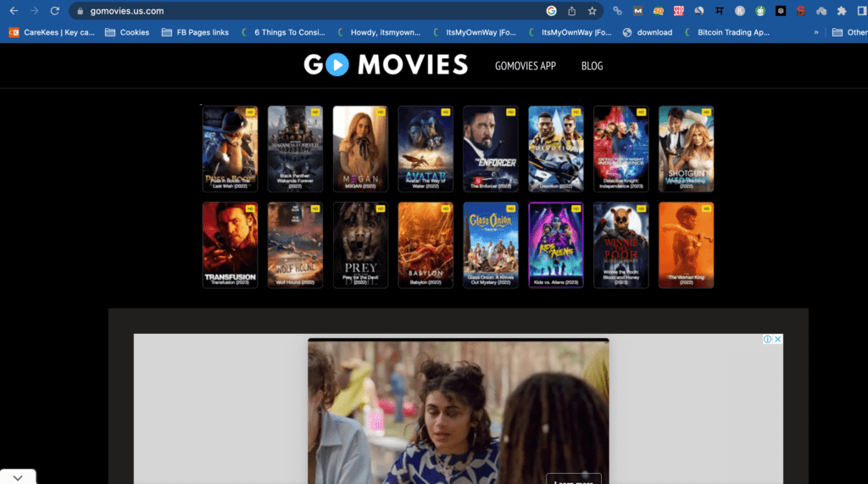Open the Shotgun Wedding poster
Image resolution: width=868 pixels, height=484 pixels.
click(x=687, y=149)
